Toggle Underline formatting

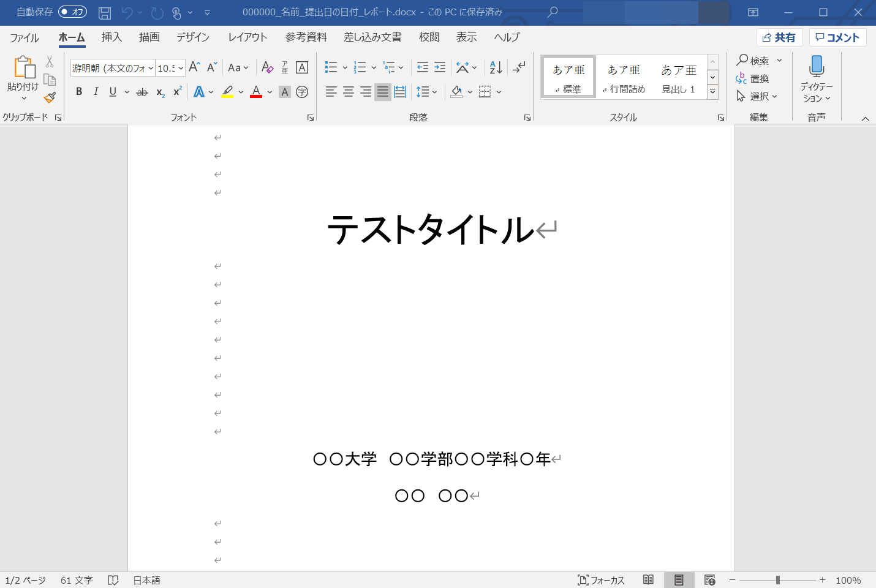(113, 92)
